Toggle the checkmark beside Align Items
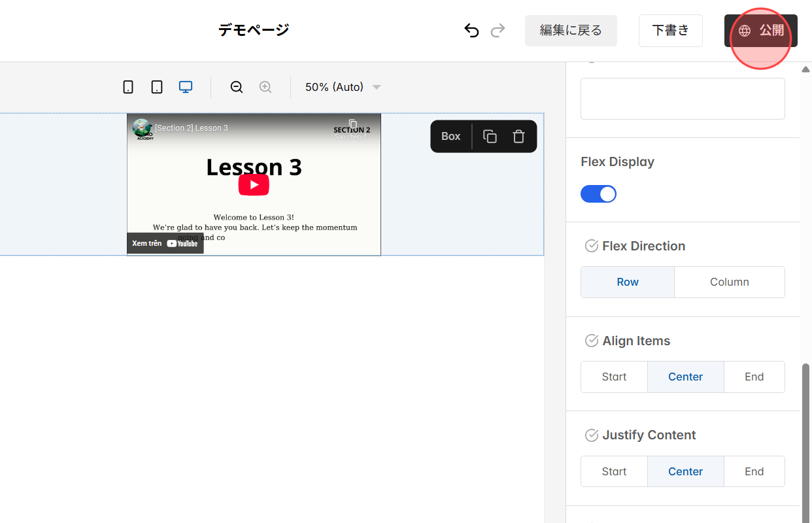This screenshot has width=812, height=523. point(592,341)
